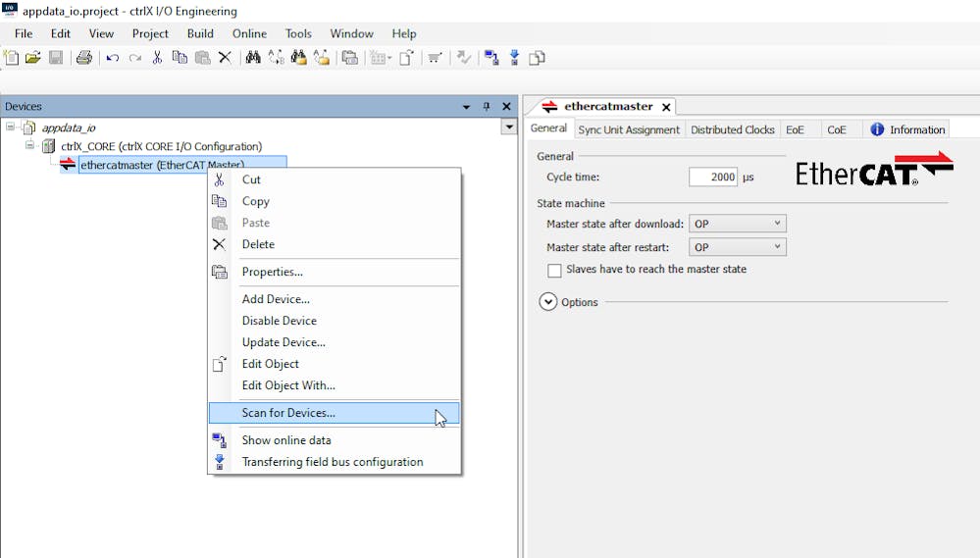Choose 'Show online data' in context menu
Image resolution: width=980 pixels, height=558 pixels.
click(x=335, y=440)
